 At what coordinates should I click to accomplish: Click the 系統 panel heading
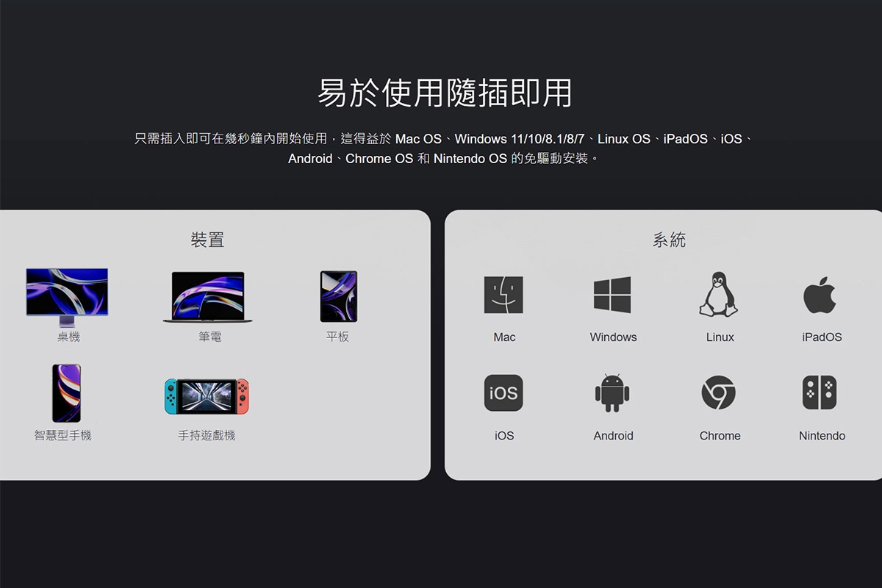669,240
